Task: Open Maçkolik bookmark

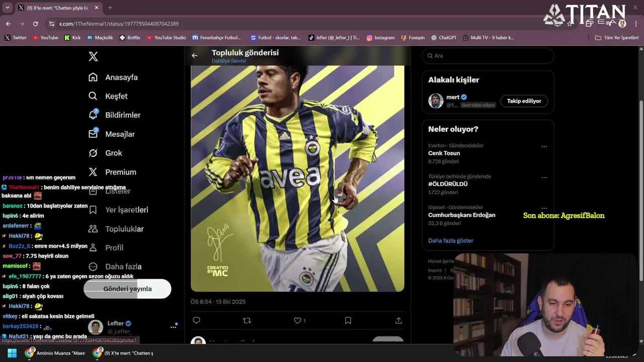Action: click(100, 38)
